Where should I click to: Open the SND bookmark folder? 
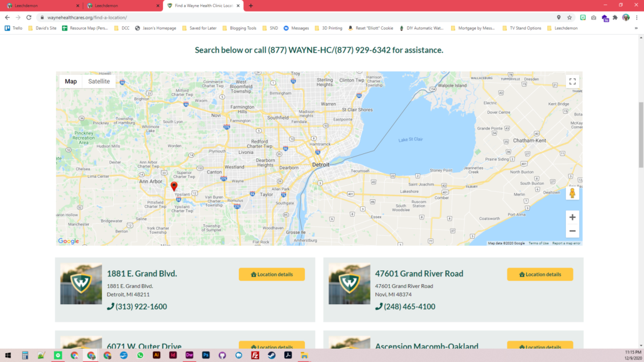click(270, 28)
